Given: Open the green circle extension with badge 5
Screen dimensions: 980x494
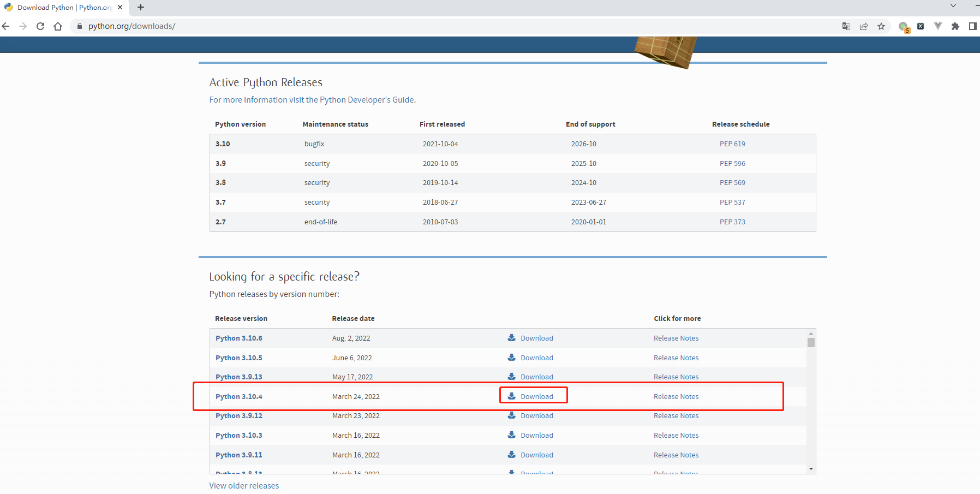Looking at the screenshot, I should pos(904,27).
